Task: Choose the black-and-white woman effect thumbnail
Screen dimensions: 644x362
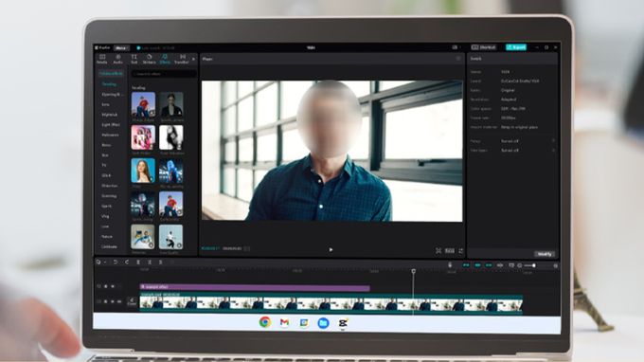Action: [x=171, y=137]
